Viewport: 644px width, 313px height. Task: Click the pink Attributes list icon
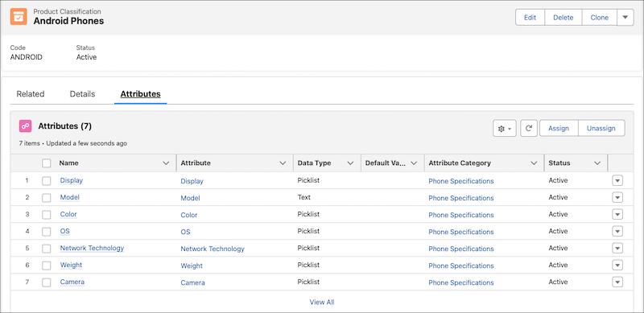(26, 126)
